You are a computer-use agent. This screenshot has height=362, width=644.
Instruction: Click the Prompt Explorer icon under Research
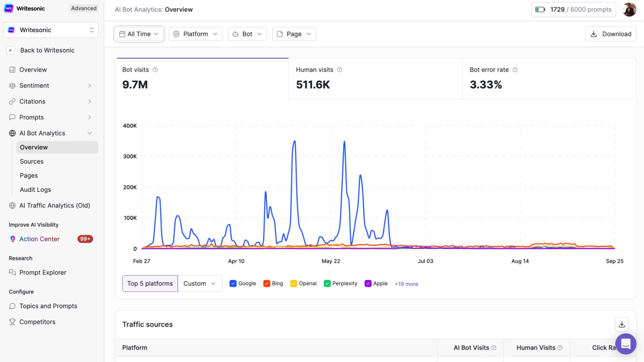coord(13,273)
